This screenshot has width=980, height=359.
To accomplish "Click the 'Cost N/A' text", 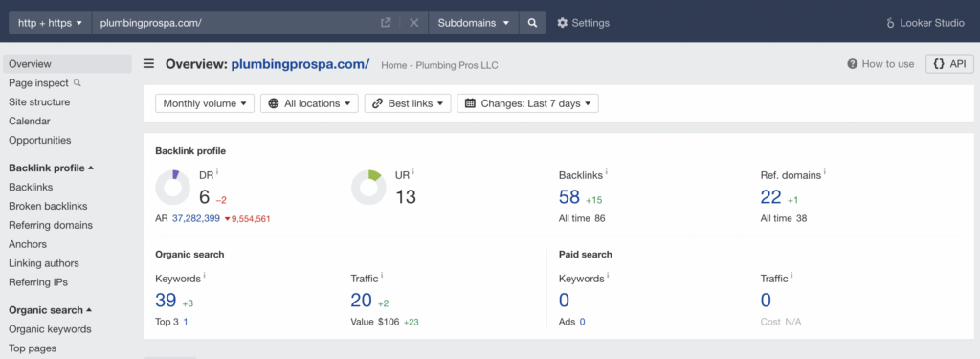I will (781, 322).
